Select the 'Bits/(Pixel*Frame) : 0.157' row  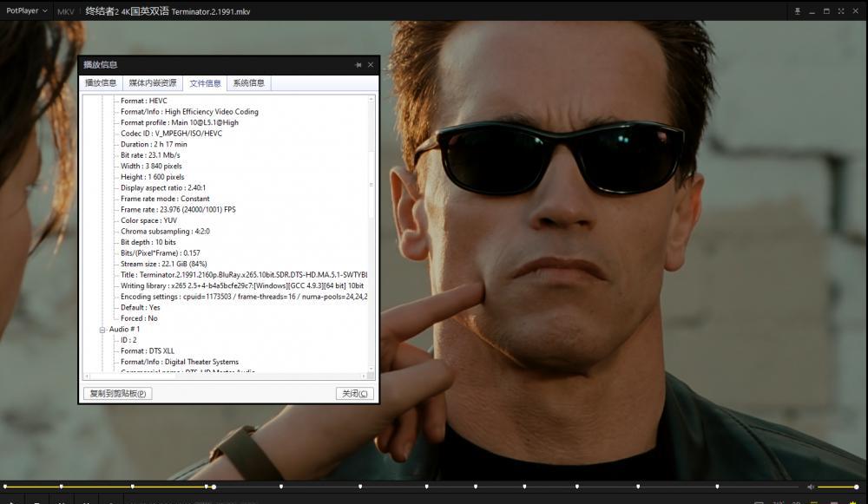click(160, 252)
